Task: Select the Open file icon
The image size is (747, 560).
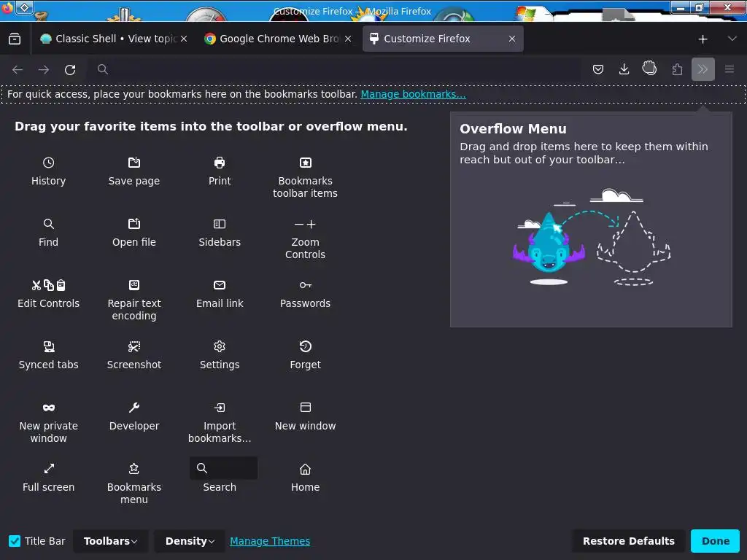Action: pos(134,224)
